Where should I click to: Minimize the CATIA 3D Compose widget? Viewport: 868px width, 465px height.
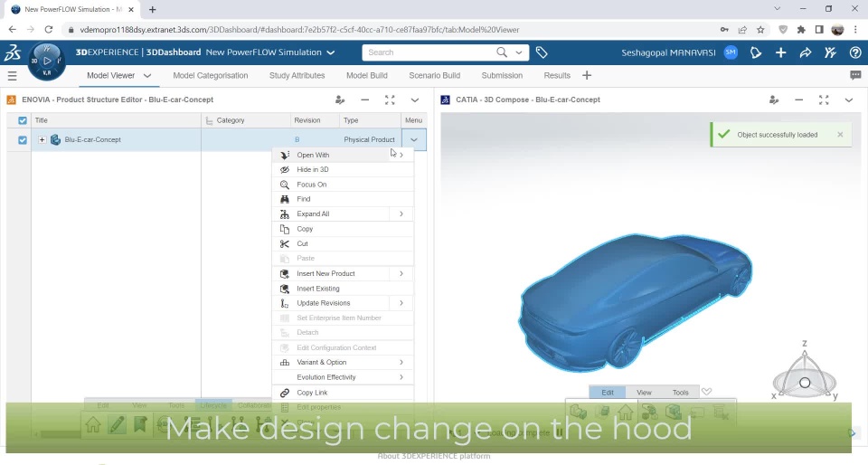(x=798, y=100)
